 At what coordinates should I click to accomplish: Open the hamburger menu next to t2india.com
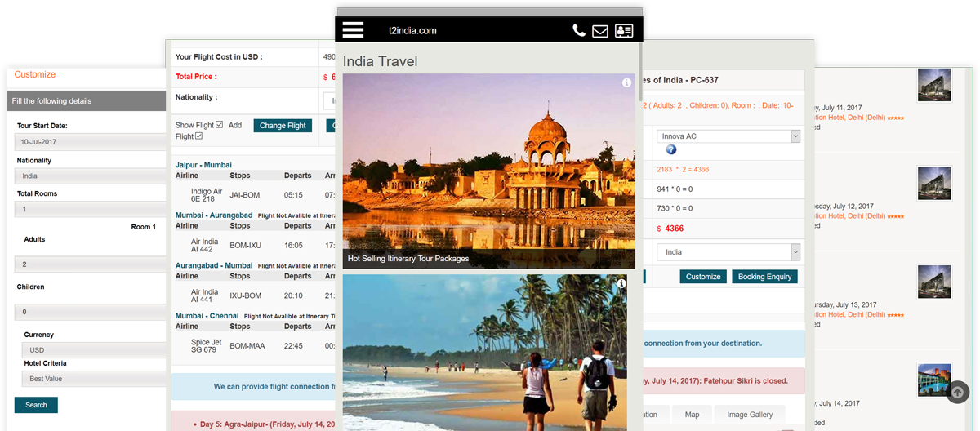[353, 29]
